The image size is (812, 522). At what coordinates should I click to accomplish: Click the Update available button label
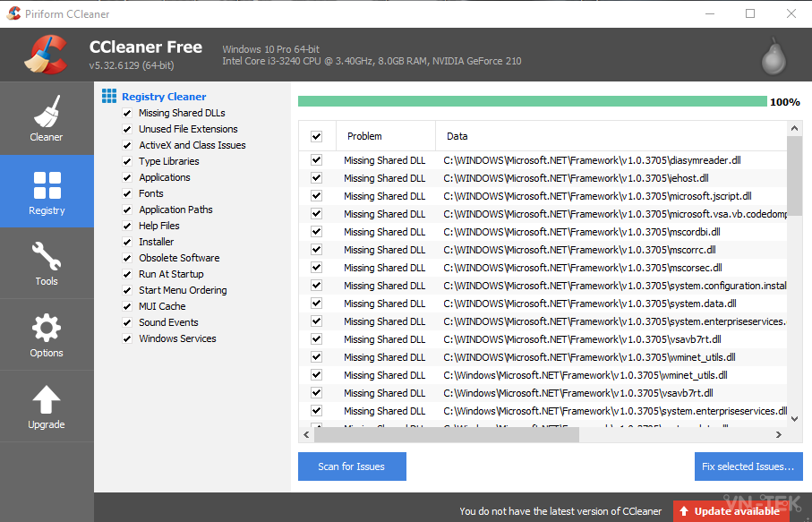tap(737, 511)
